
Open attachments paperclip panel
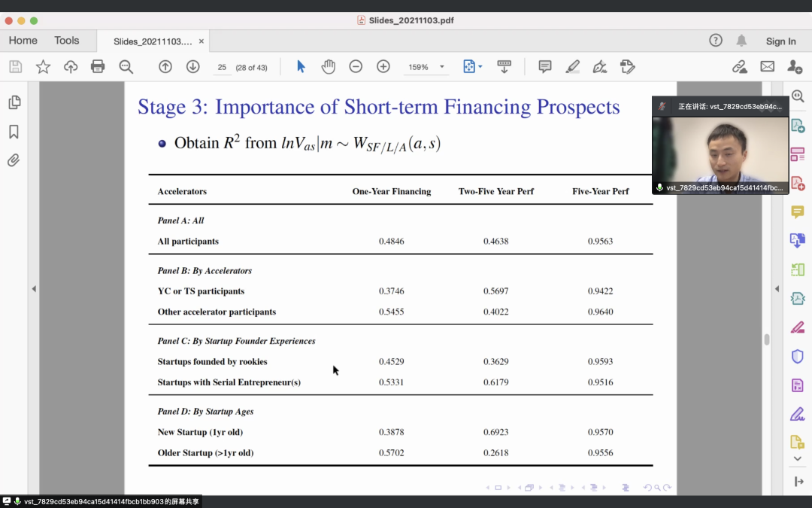pyautogui.click(x=14, y=160)
